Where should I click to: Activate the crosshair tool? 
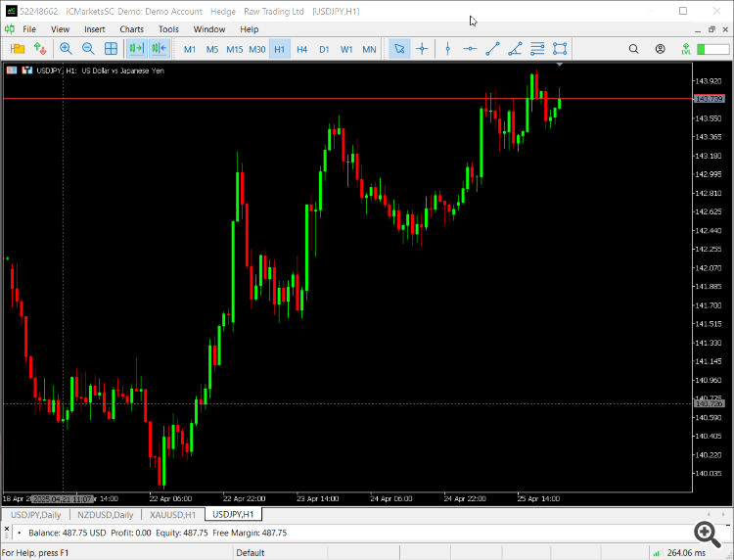coord(422,49)
